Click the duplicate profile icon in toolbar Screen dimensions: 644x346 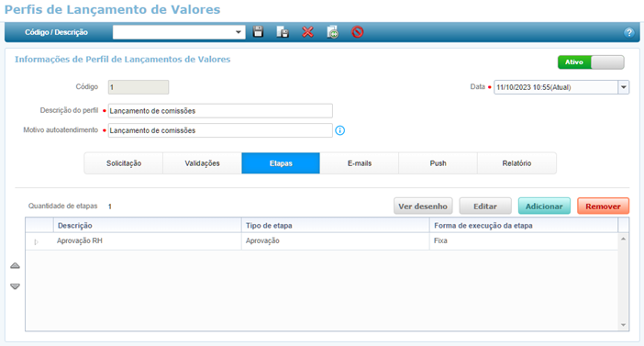(x=333, y=32)
